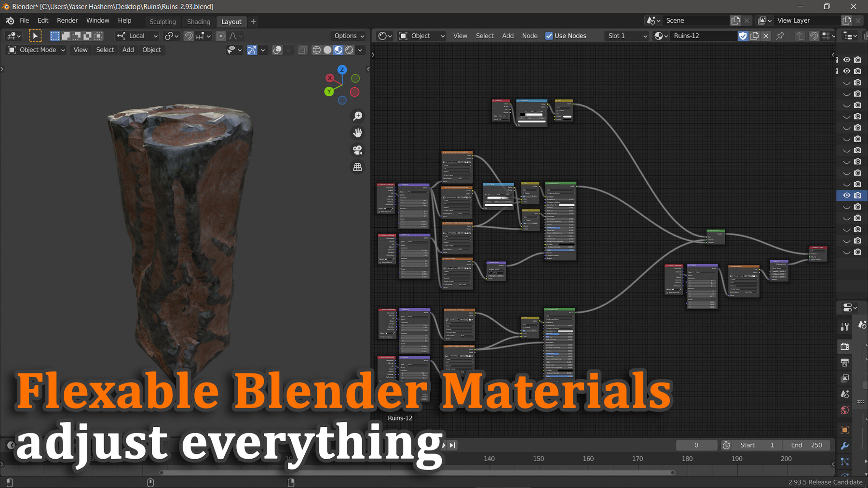
Task: Toggle camera view with camera gizmo
Action: pyautogui.click(x=357, y=150)
